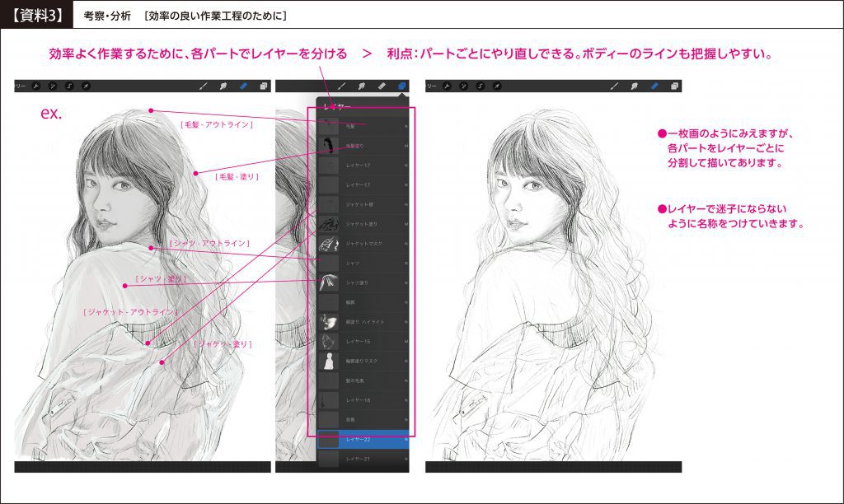Select the 顔塗り ハイライト layer
The width and height of the screenshot is (844, 504).
pos(363,322)
